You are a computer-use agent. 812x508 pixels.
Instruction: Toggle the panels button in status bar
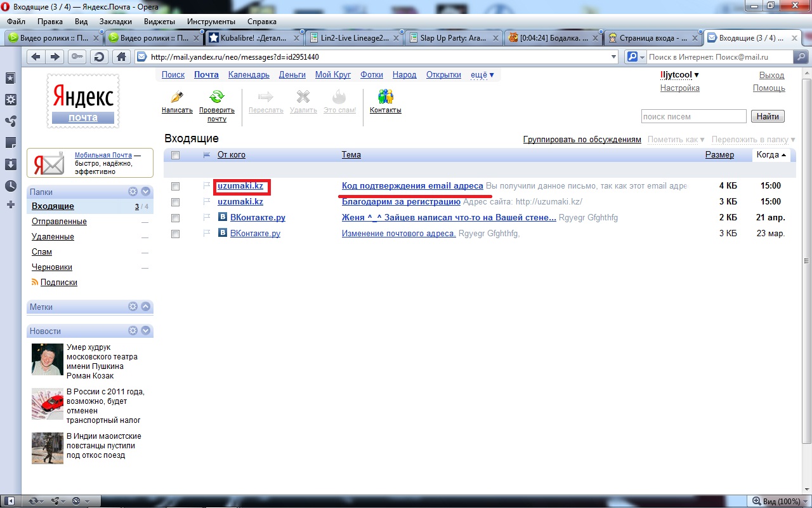click(x=10, y=501)
